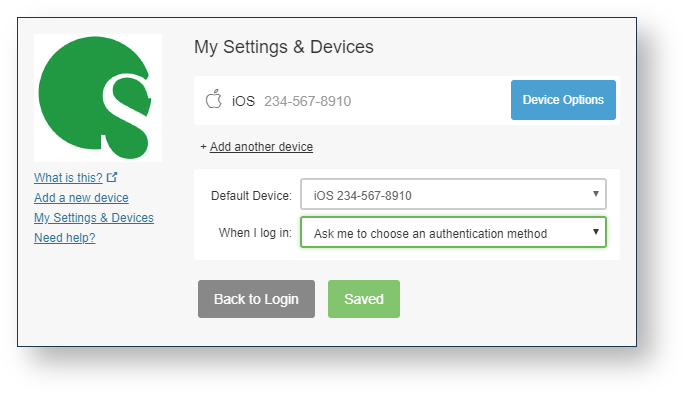
Task: Expand the Default Device dropdown
Action: coord(453,194)
